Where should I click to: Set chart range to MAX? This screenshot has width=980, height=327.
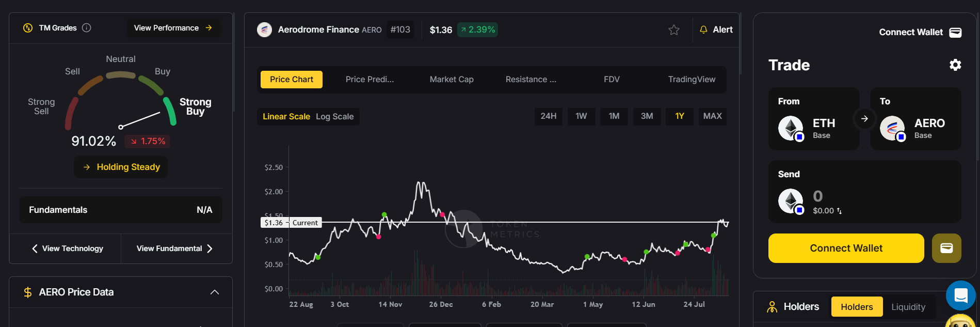(713, 116)
